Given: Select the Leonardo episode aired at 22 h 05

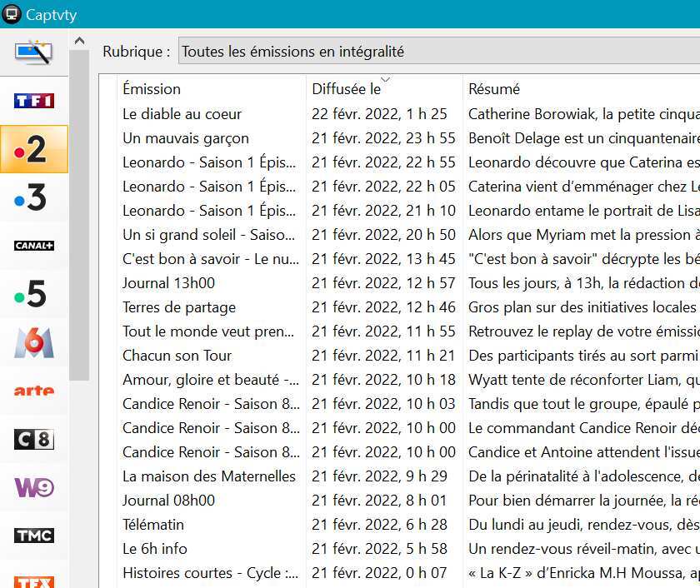Looking at the screenshot, I should click(x=399, y=187).
